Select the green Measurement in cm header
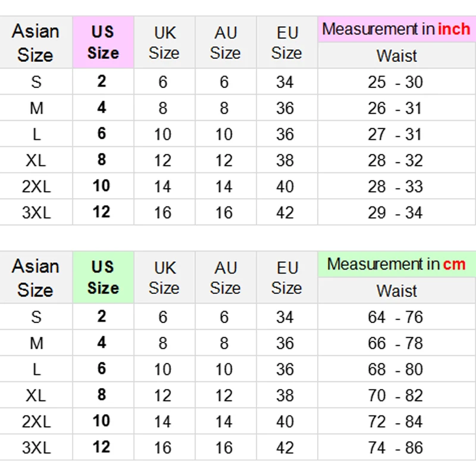The width and height of the screenshot is (476, 476). [x=396, y=264]
